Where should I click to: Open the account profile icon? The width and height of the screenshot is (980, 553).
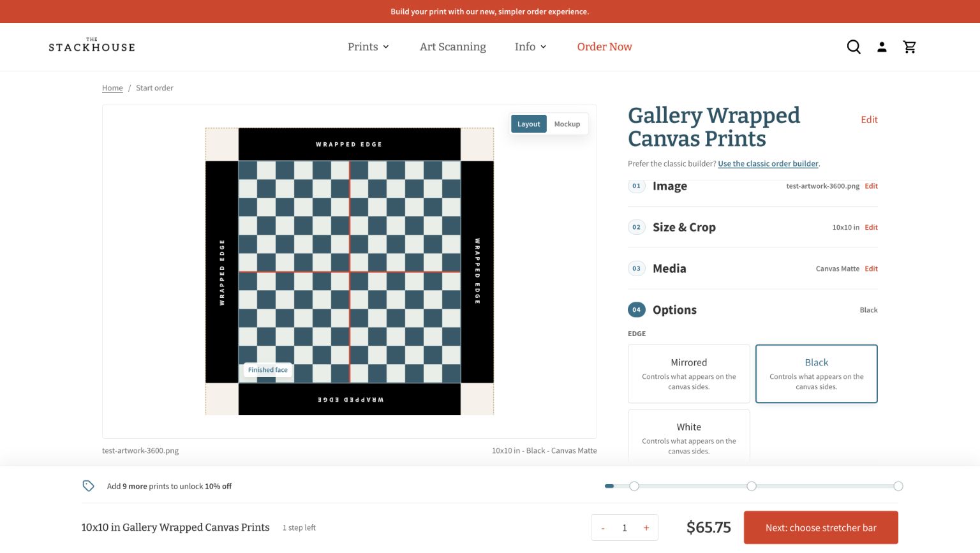pos(882,47)
